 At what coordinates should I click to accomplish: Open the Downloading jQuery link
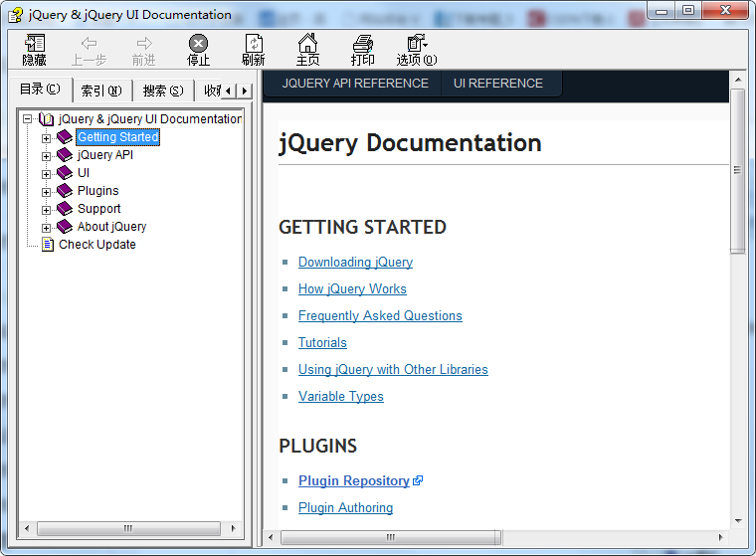(355, 263)
